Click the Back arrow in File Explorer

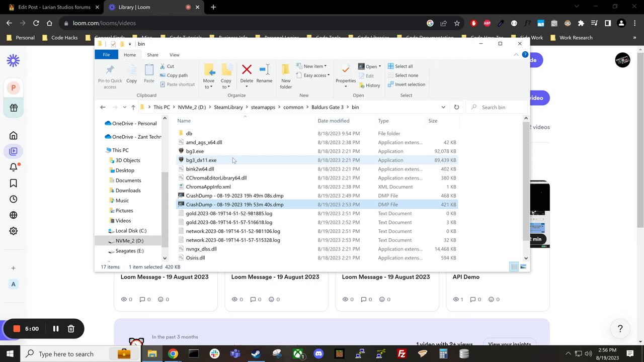[103, 107]
